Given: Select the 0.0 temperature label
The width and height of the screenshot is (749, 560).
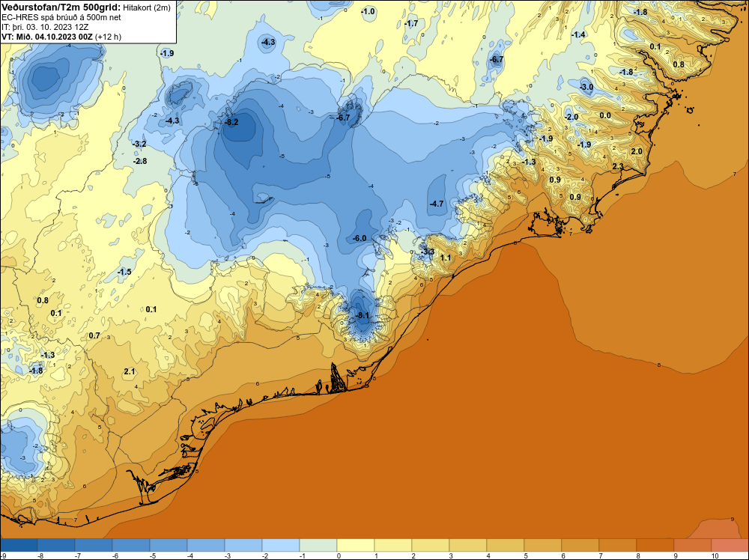Looking at the screenshot, I should pyautogui.click(x=604, y=115).
